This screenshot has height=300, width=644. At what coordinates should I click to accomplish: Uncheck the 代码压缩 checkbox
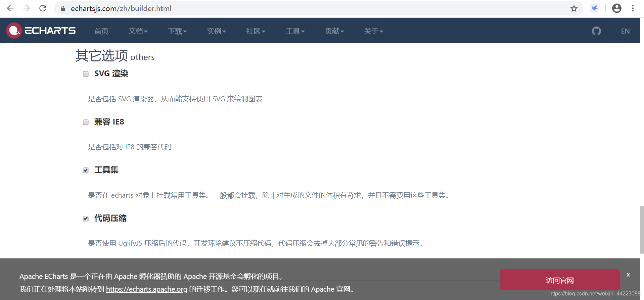pos(86,218)
